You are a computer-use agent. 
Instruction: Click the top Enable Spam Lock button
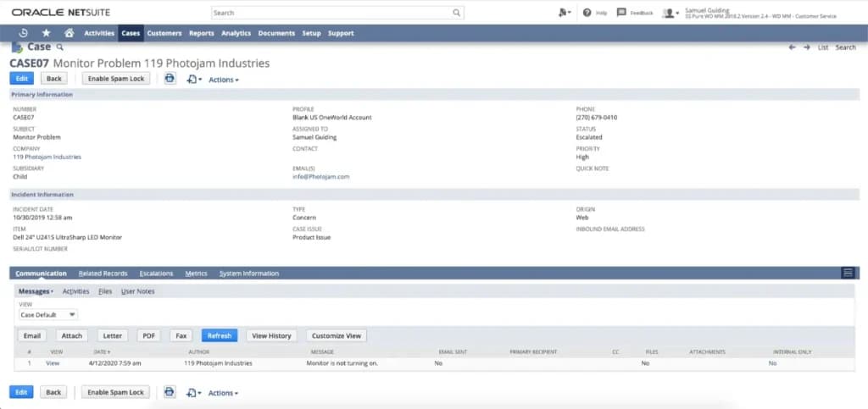pos(115,79)
